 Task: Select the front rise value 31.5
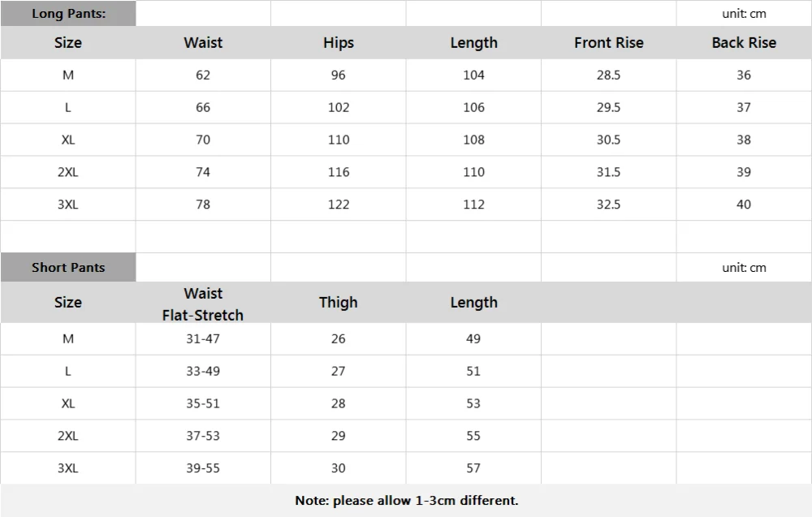pos(608,172)
